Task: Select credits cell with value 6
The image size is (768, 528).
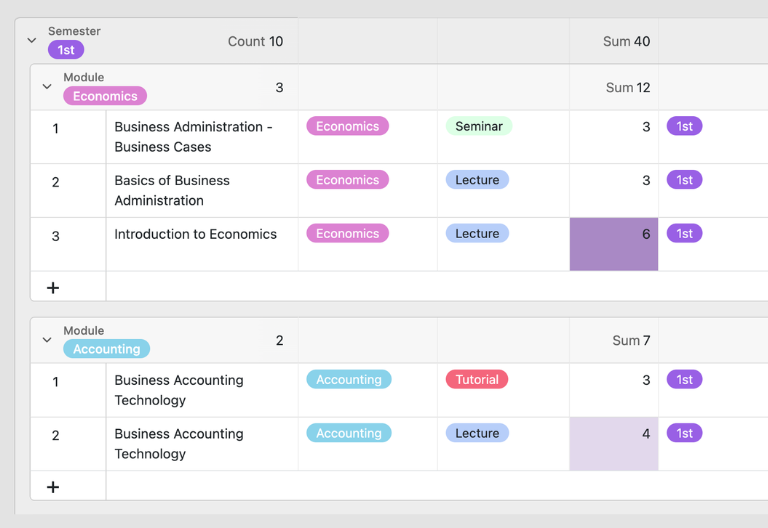Action: coord(614,244)
